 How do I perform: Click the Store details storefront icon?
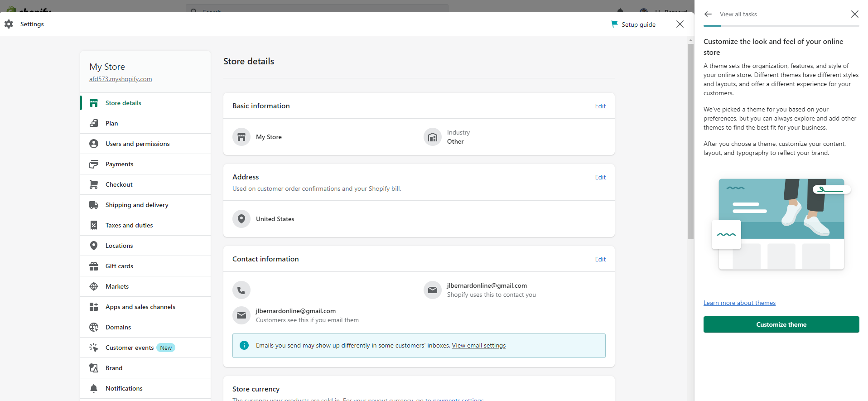[x=94, y=103]
